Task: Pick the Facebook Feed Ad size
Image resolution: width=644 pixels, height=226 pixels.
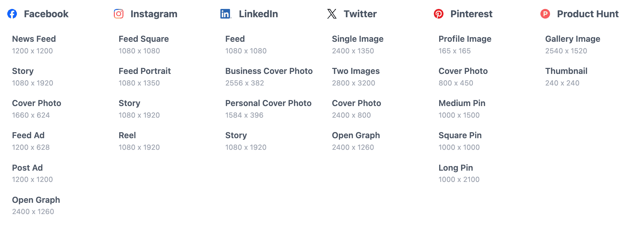Action: [31, 141]
